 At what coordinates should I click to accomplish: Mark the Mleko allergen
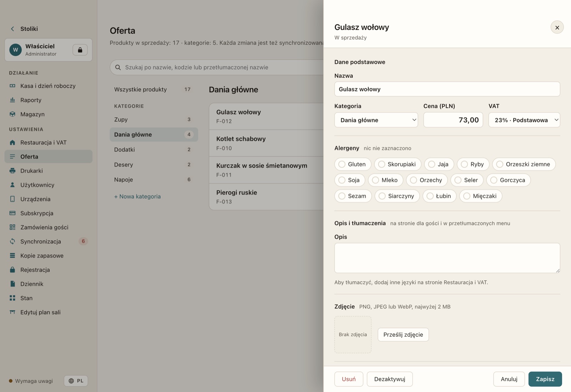click(x=385, y=180)
